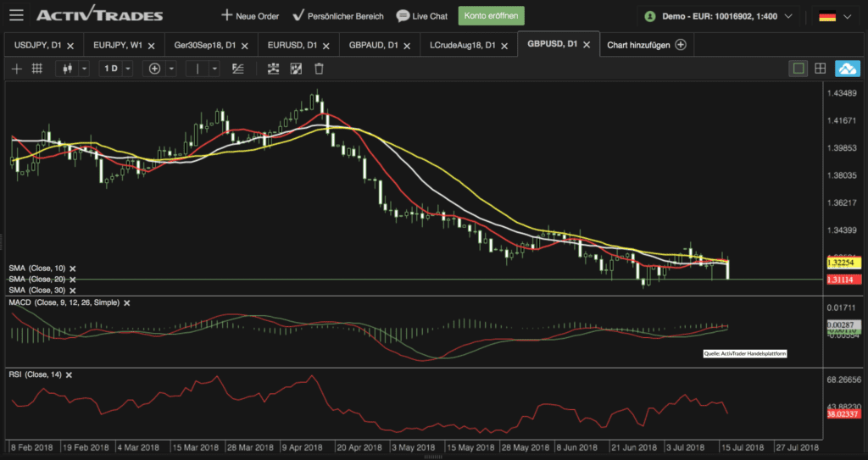Screen dimensions: 868x460
Task: Remove the RSI (Close, 14) indicator
Action: click(x=70, y=374)
